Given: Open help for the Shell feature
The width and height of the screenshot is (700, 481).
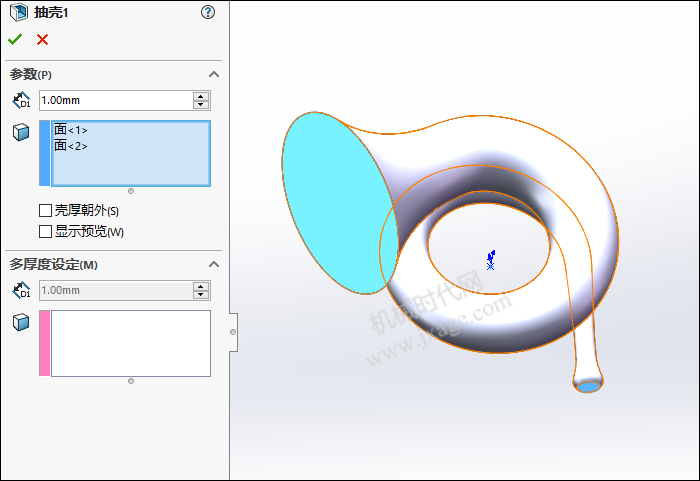Looking at the screenshot, I should click(208, 12).
